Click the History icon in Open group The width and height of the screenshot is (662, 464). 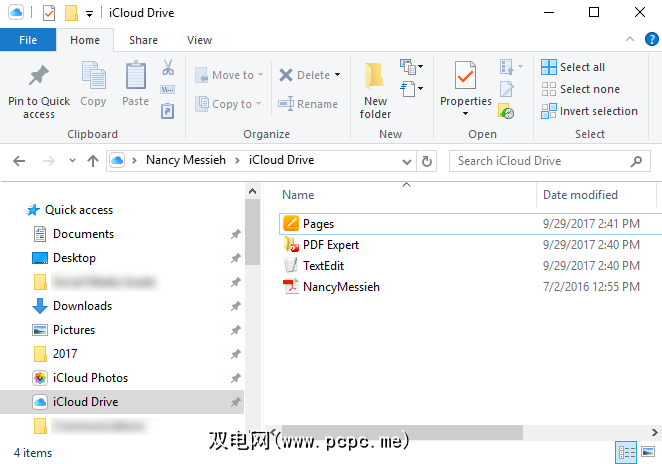[506, 111]
